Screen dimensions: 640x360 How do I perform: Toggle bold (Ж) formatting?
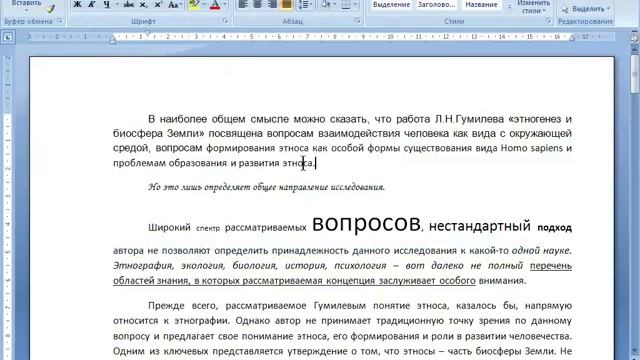point(77,5)
